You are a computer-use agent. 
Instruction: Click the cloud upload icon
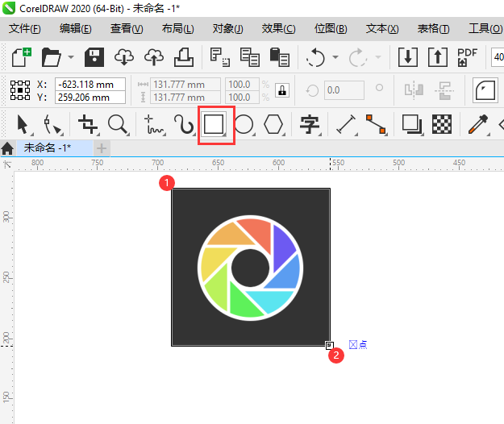click(x=154, y=57)
